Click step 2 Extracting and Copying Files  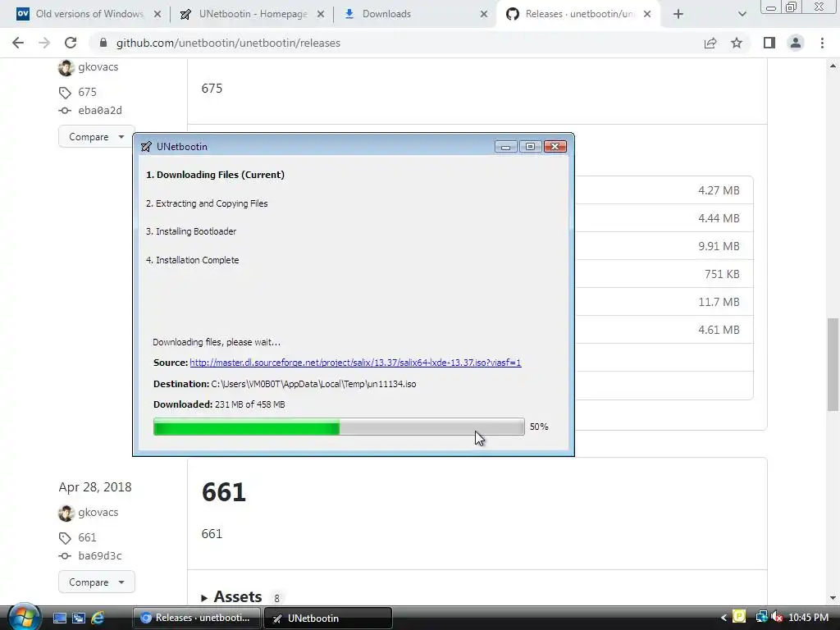coord(207,203)
